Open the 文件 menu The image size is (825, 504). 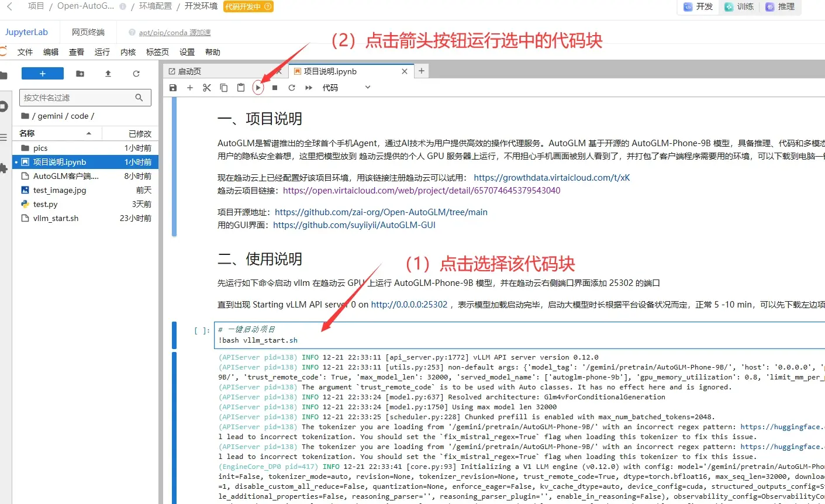pyautogui.click(x=25, y=52)
